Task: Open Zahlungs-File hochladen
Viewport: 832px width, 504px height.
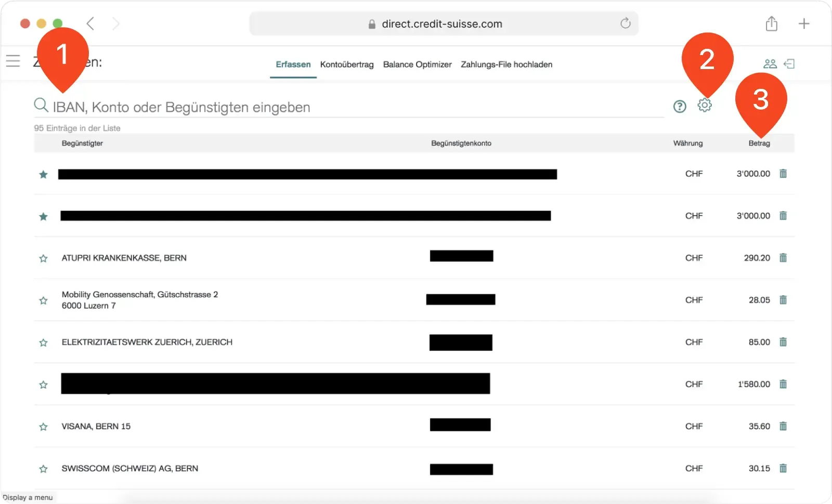Action: coord(506,64)
